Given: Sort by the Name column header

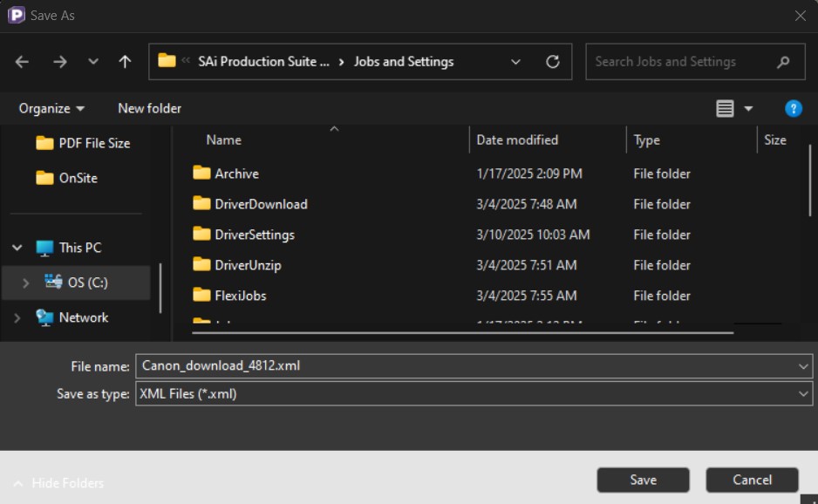Looking at the screenshot, I should click(x=224, y=140).
